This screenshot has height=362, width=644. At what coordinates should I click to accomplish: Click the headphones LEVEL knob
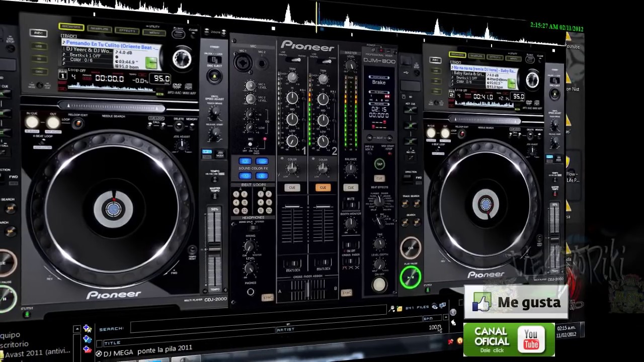(249, 268)
